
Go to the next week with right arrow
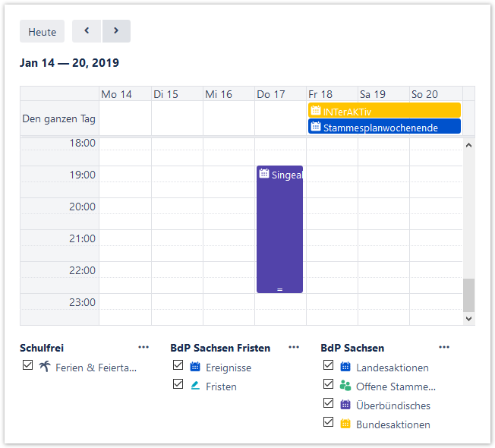[x=116, y=31]
